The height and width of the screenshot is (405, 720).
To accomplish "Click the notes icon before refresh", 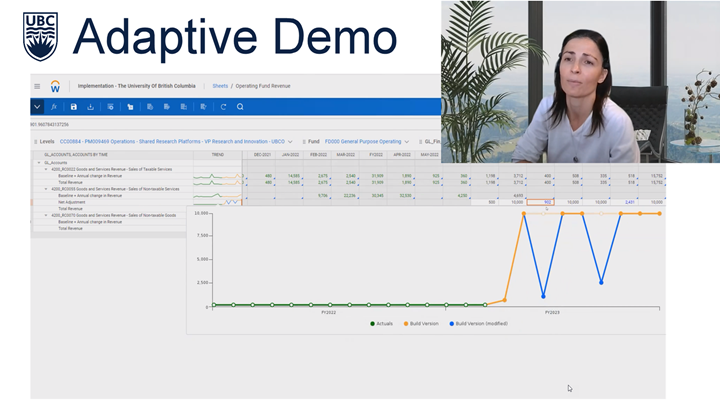I will click(203, 107).
